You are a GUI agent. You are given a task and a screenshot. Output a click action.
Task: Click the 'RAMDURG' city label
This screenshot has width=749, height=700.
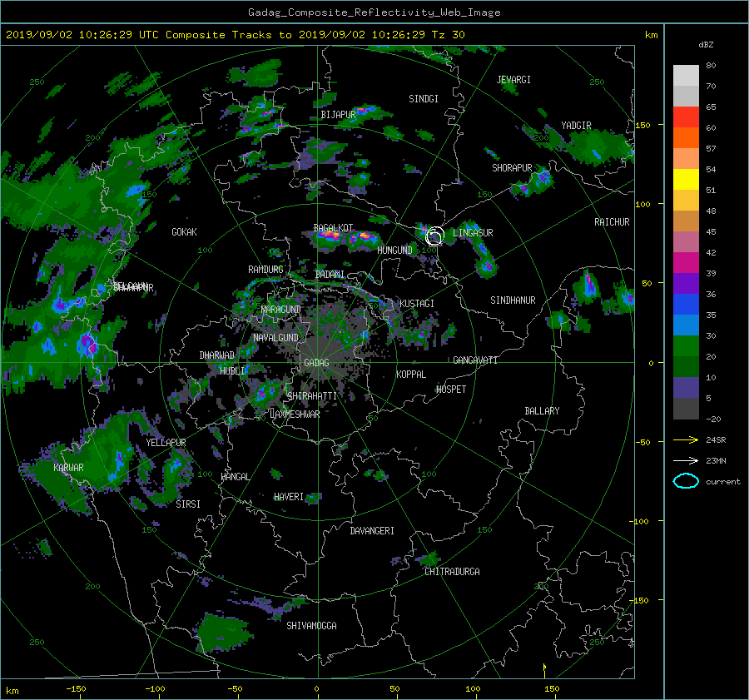click(x=265, y=270)
